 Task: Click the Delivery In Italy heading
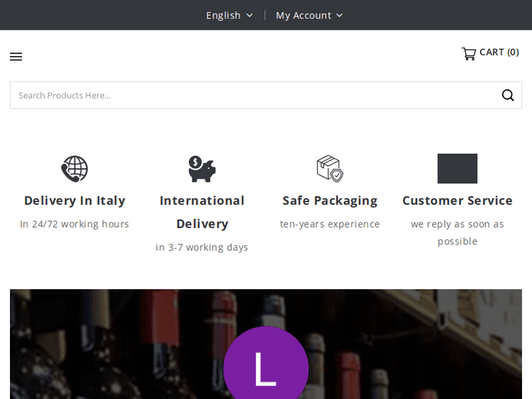click(74, 201)
